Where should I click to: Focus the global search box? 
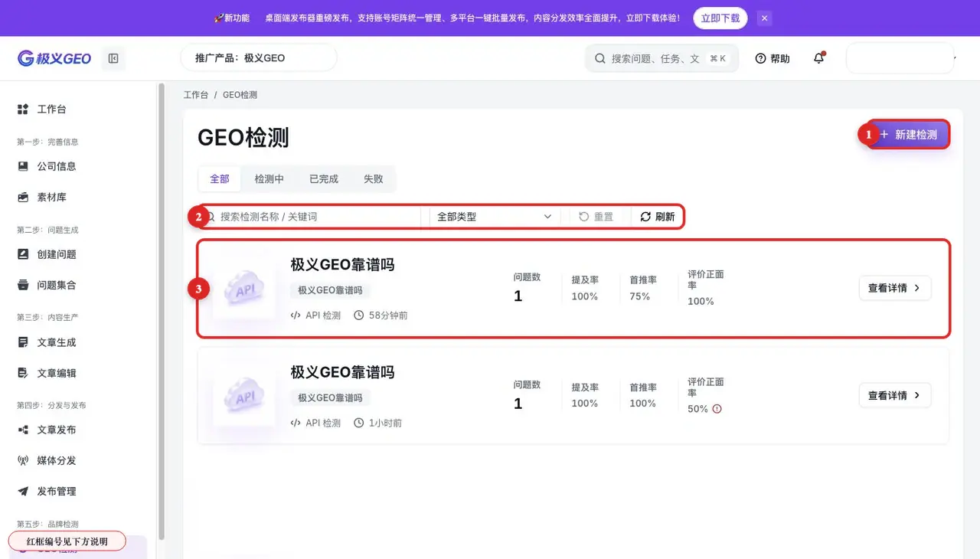tap(661, 58)
